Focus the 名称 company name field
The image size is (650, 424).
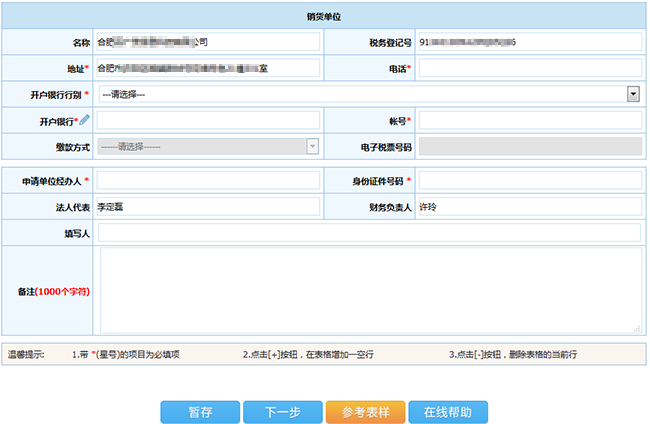(208, 42)
